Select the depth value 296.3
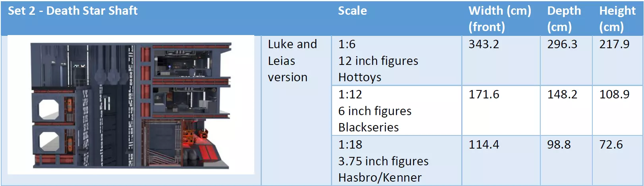The height and width of the screenshot is (186, 644). pyautogui.click(x=562, y=44)
